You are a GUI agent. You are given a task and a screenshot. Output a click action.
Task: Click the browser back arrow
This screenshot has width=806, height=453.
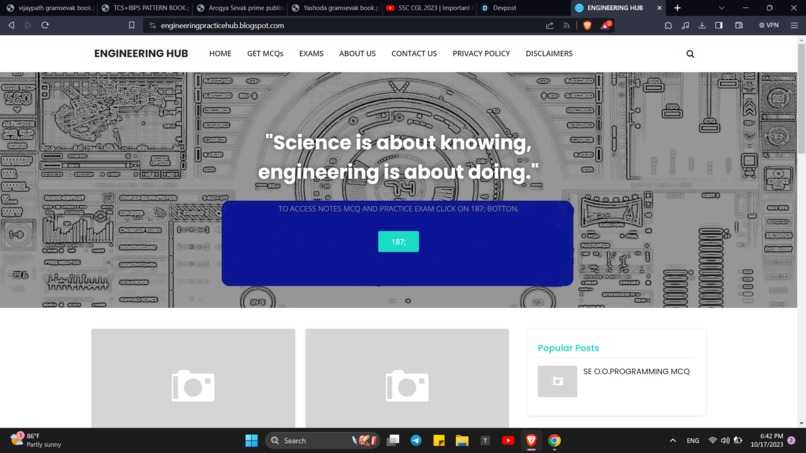tap(11, 25)
